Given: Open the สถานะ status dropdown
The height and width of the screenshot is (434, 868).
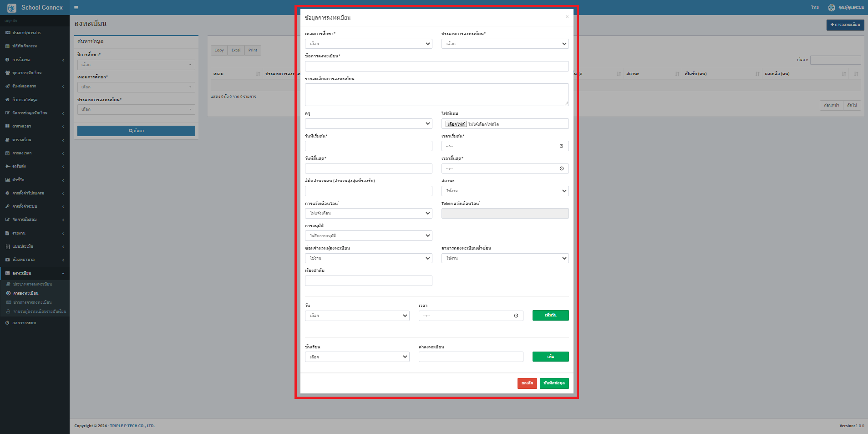Looking at the screenshot, I should click(x=505, y=191).
